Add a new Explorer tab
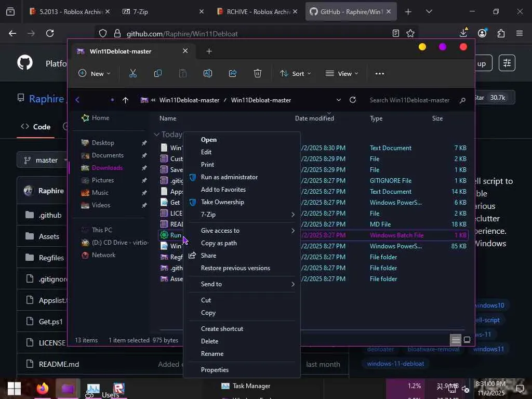Image resolution: width=532 pixels, height=399 pixels. coord(209,51)
